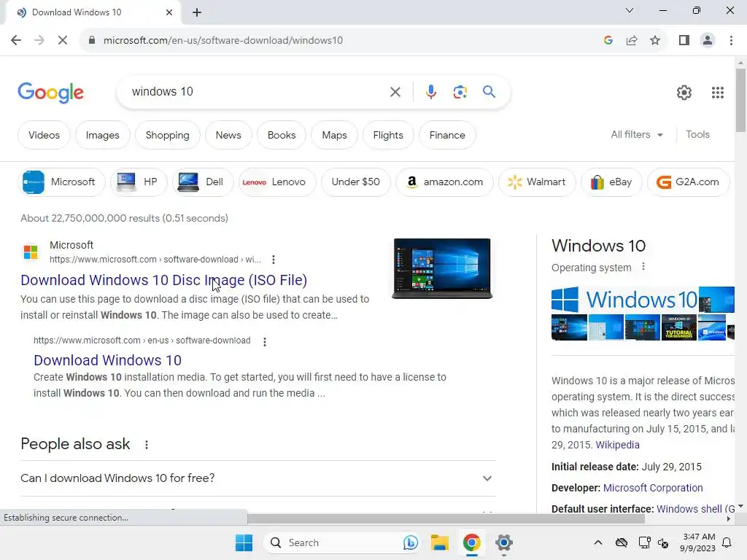Click the Windows 10 logo image
The width and height of the screenshot is (747, 560).
click(624, 299)
